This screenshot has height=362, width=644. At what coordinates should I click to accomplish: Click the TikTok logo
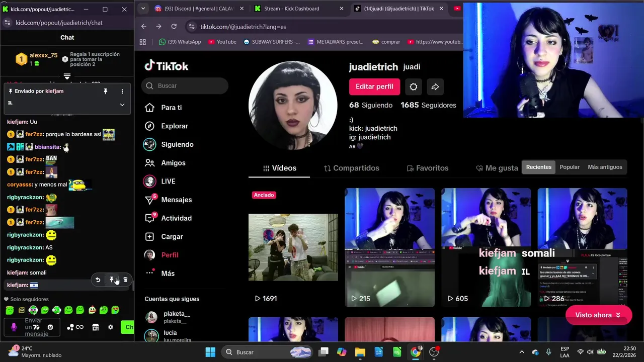(x=167, y=66)
